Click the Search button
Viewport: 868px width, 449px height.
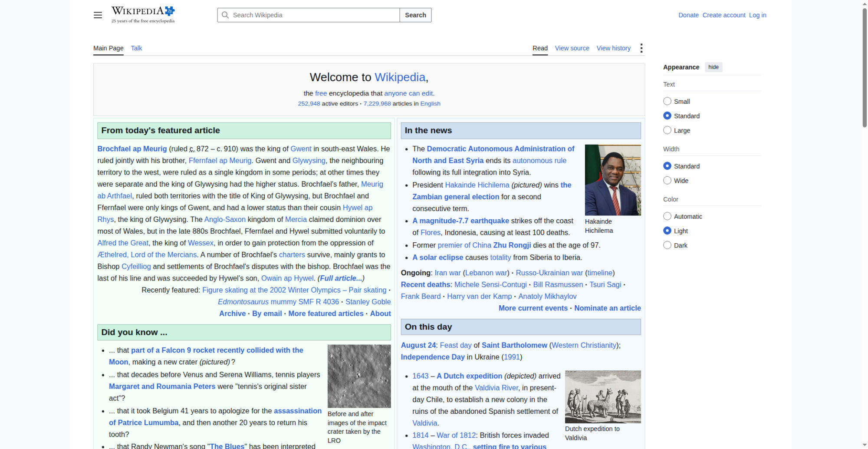pyautogui.click(x=415, y=15)
